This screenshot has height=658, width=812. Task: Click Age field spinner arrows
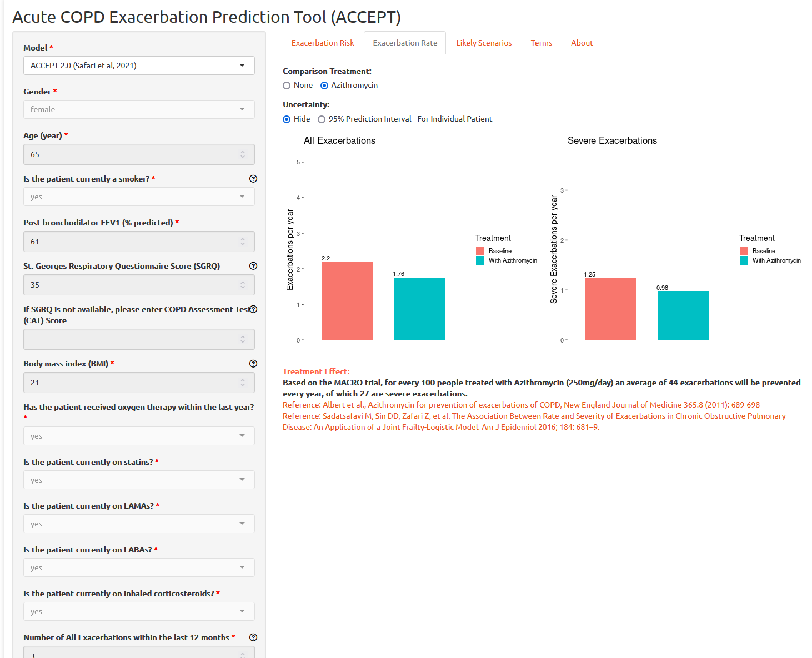[243, 154]
